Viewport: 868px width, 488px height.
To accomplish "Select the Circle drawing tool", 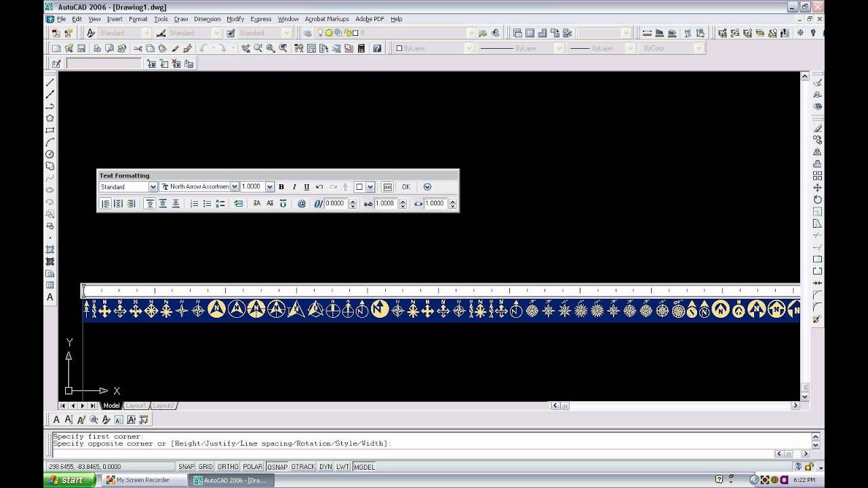I will (x=50, y=154).
